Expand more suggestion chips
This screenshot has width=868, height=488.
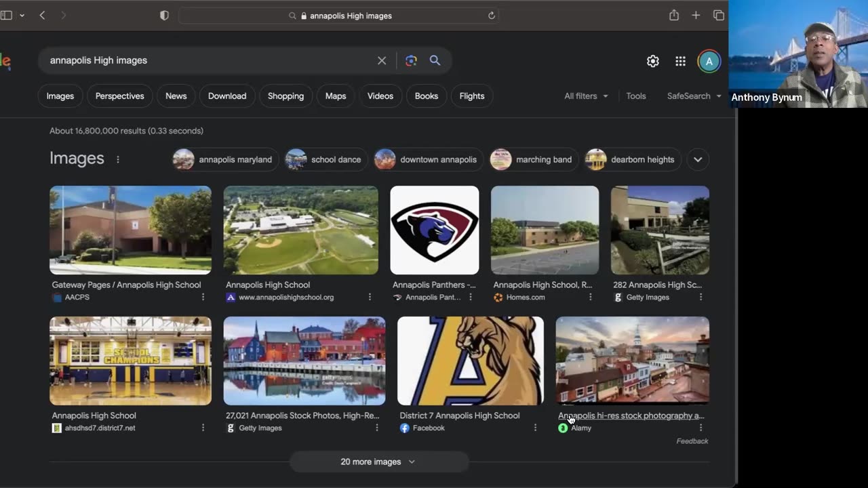pos(698,160)
